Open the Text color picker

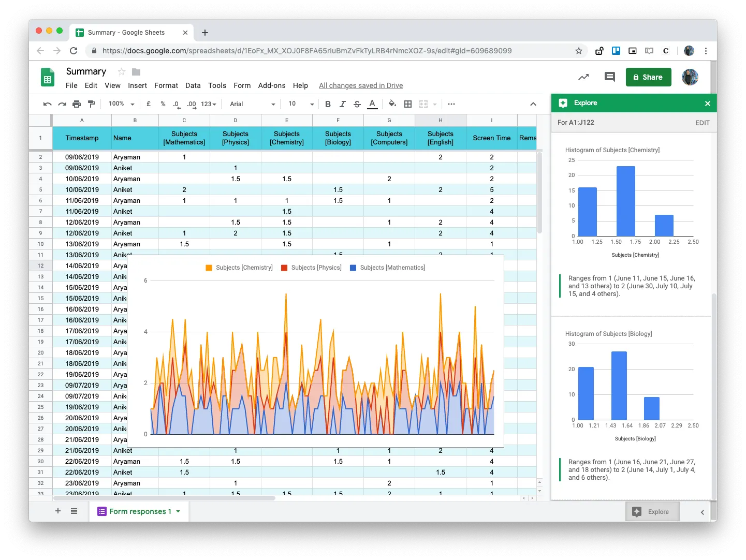tap(372, 104)
